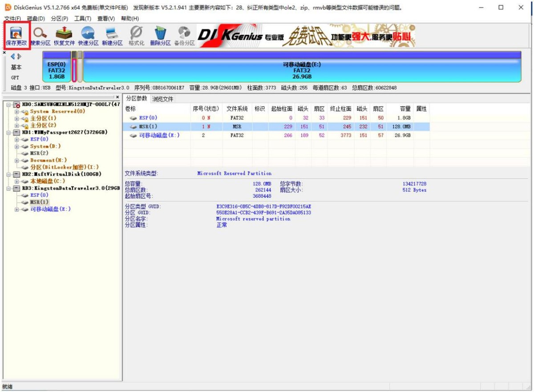Expand the System(D:) partition tree node

[x=17, y=146]
